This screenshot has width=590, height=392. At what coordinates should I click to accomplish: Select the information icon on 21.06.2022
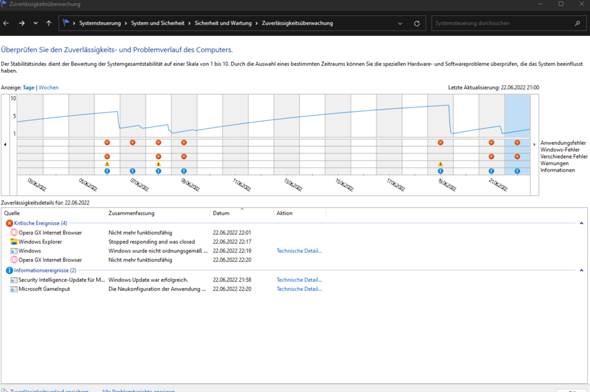pyautogui.click(x=491, y=171)
